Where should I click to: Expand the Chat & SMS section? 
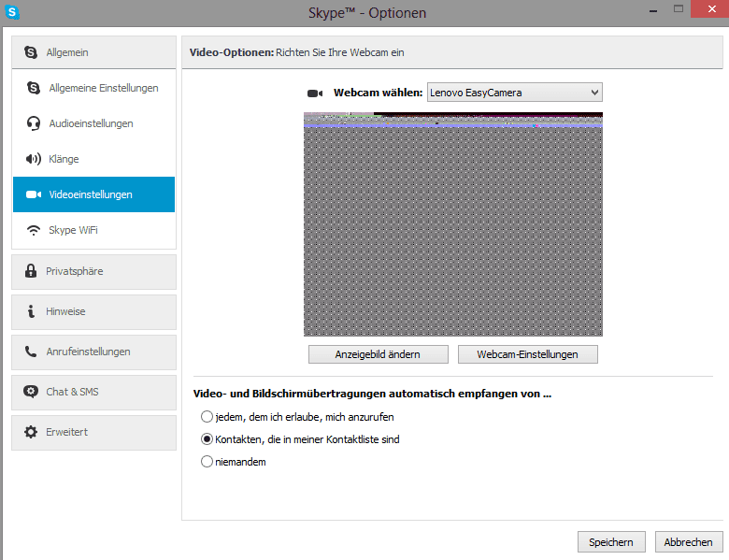pyautogui.click(x=93, y=392)
